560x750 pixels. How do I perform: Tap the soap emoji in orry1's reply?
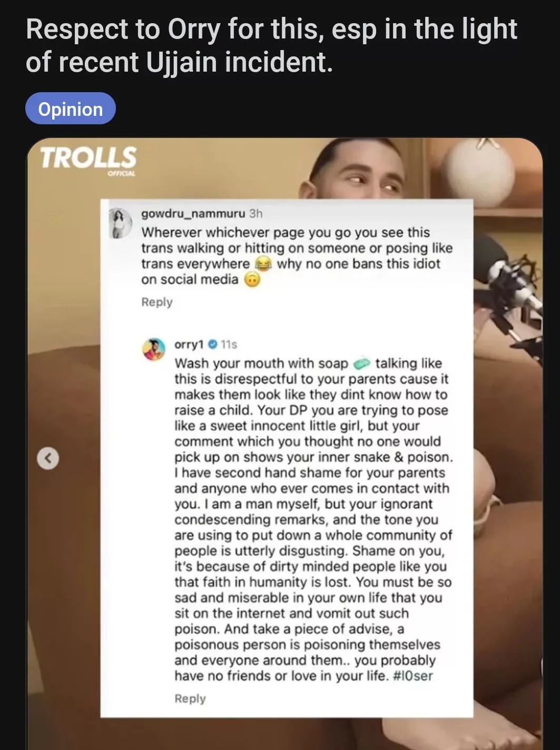point(361,363)
